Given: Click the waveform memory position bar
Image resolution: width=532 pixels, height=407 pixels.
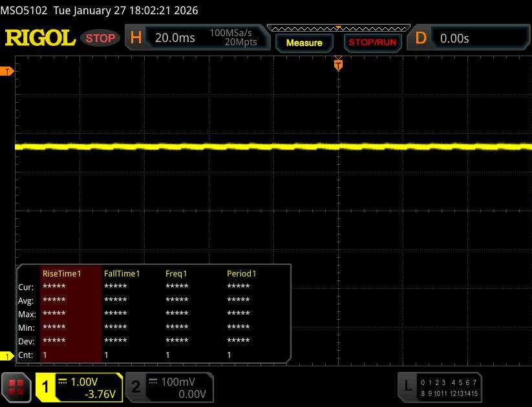Looking at the screenshot, I should pyautogui.click(x=338, y=28).
